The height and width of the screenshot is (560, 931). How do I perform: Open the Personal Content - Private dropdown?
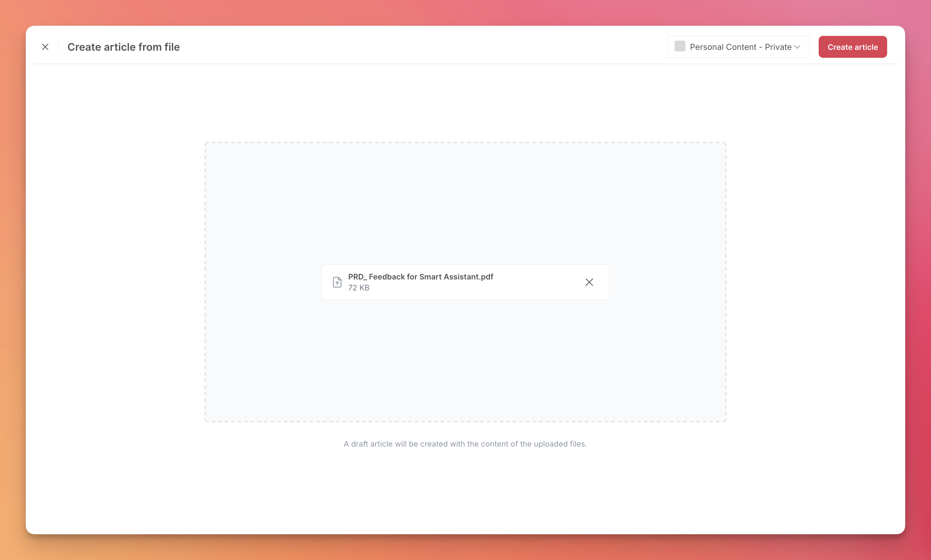click(x=738, y=47)
